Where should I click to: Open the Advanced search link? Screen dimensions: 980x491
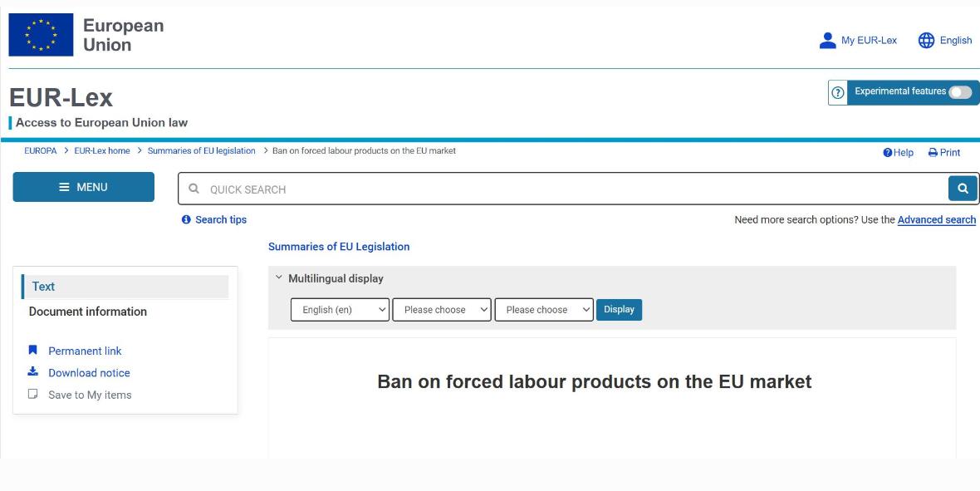point(936,219)
